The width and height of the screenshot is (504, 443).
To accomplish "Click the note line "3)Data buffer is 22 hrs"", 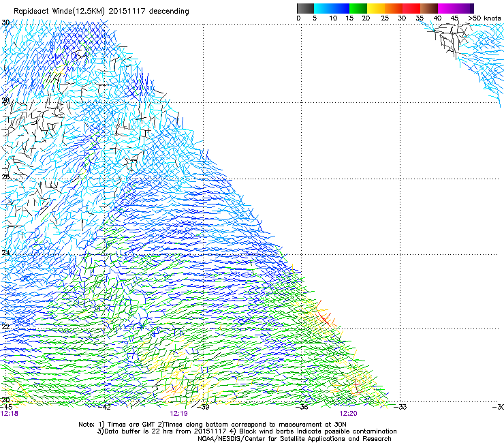I will (247, 431).
